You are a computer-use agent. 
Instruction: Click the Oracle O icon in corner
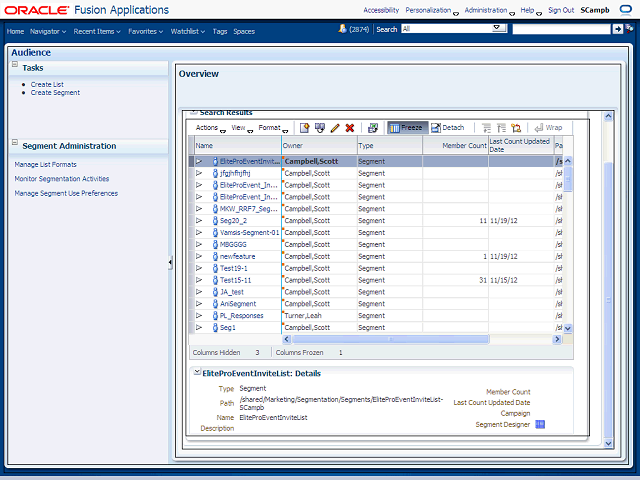[625, 10]
